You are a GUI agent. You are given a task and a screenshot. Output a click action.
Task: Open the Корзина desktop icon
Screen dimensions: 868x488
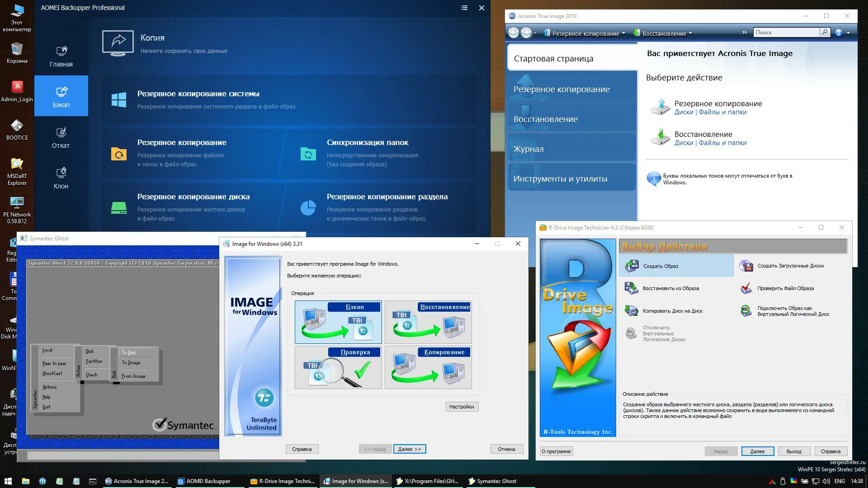click(x=17, y=53)
